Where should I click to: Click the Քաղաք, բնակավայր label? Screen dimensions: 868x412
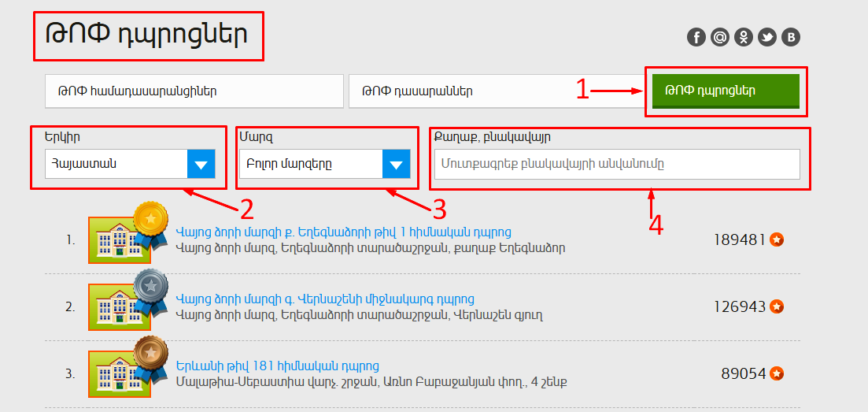492,136
